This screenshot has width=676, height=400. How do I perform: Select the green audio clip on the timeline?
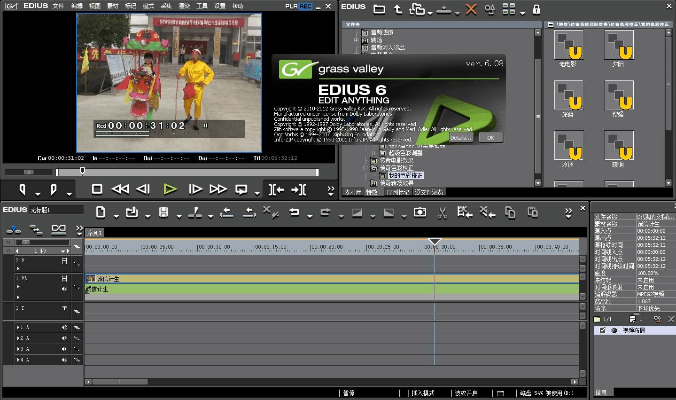tap(250, 289)
